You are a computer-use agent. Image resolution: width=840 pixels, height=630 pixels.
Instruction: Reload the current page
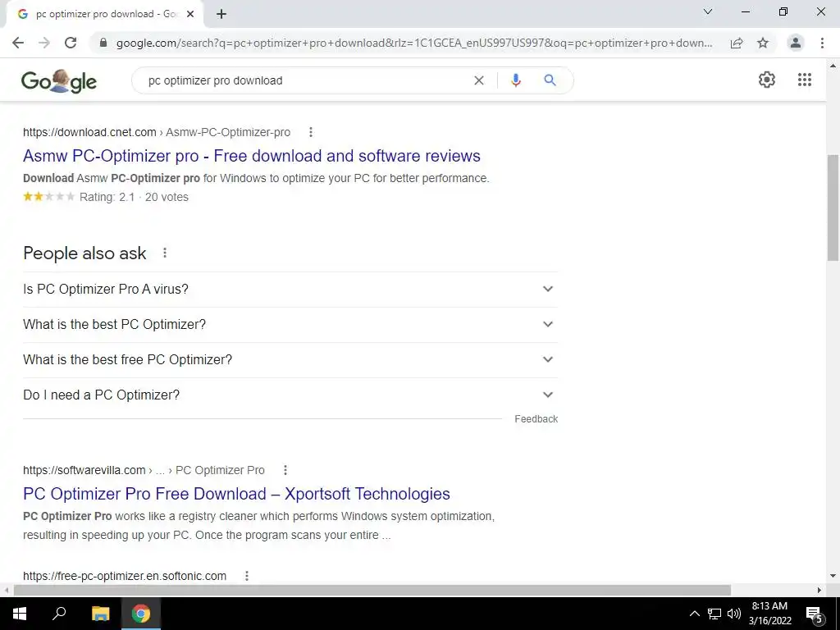point(71,43)
